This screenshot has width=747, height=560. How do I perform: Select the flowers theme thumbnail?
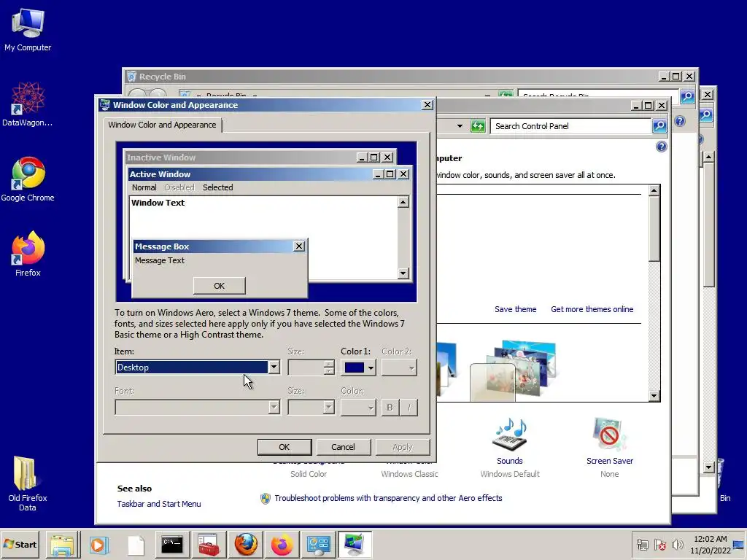pyautogui.click(x=522, y=368)
